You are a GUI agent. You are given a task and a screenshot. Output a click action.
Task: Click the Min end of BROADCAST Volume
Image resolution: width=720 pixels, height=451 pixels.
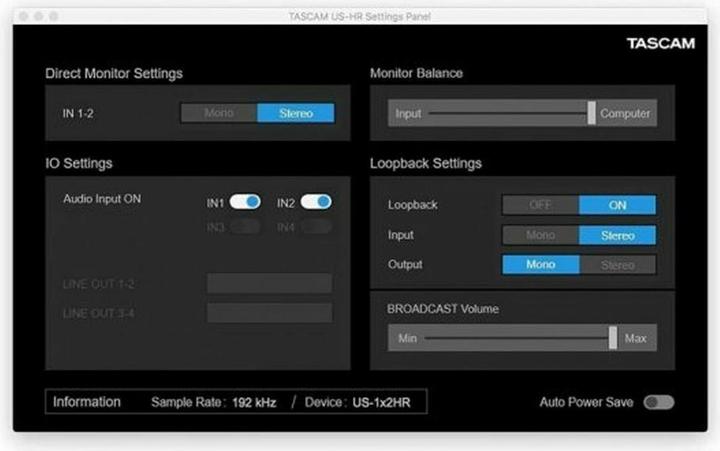click(x=407, y=338)
